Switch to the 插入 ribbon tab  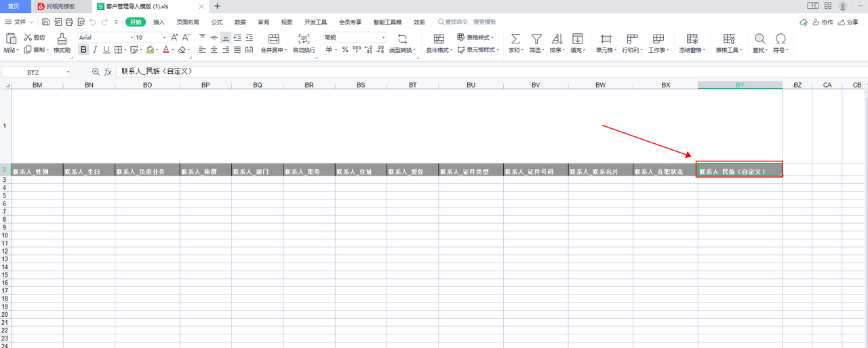coord(159,22)
